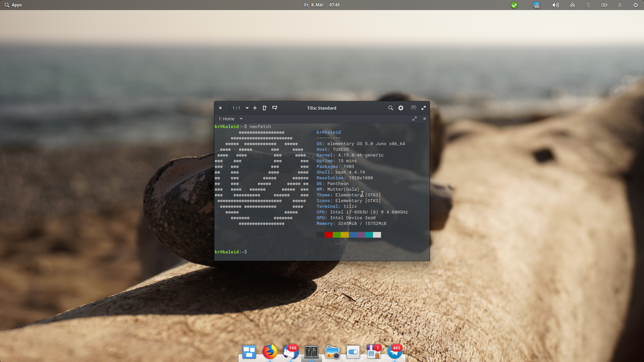Add a new Tilix session with plus
The image size is (644, 362).
(x=255, y=108)
